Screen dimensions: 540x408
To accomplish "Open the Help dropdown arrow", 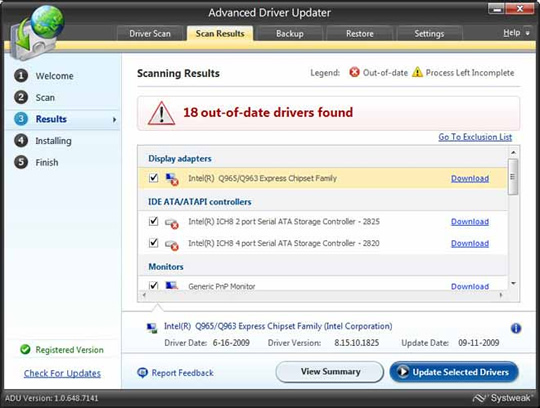I will pyautogui.click(x=528, y=33).
